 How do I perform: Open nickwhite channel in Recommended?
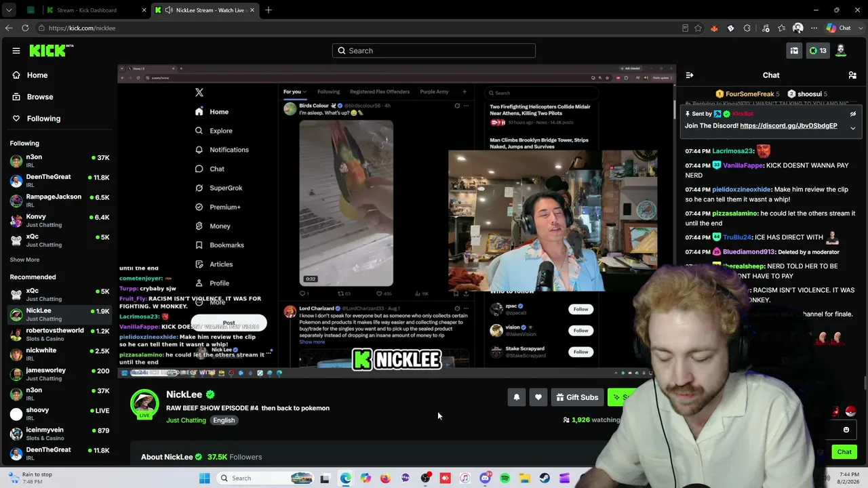click(x=60, y=354)
